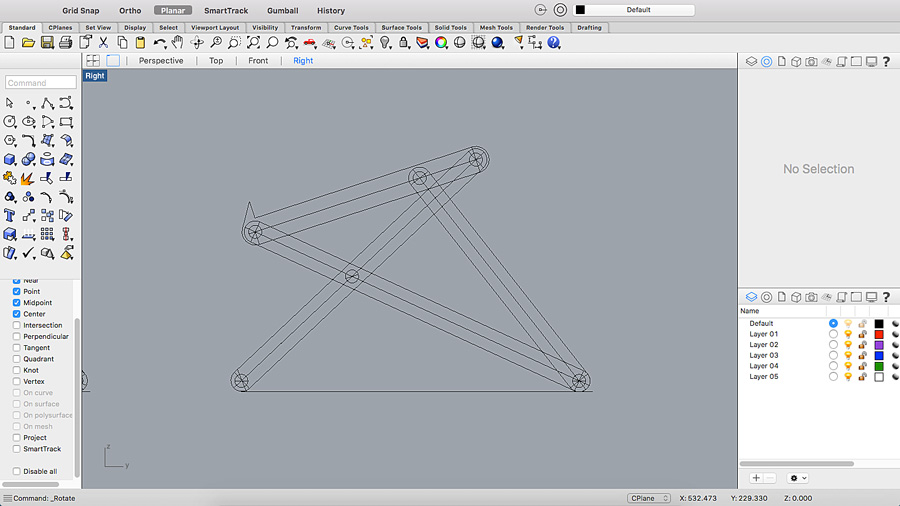The height and width of the screenshot is (506, 900).
Task: Select the Ellipse tool
Action: pos(29,122)
